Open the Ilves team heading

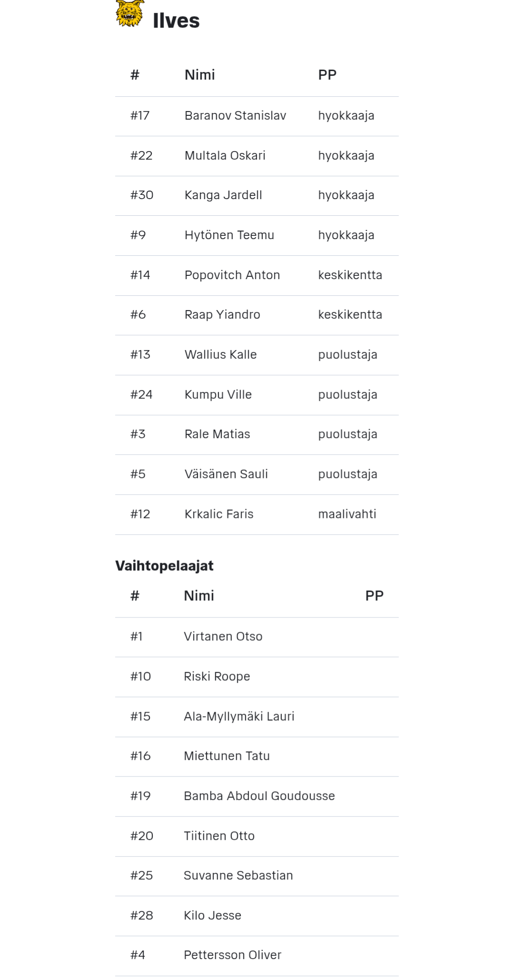(176, 21)
